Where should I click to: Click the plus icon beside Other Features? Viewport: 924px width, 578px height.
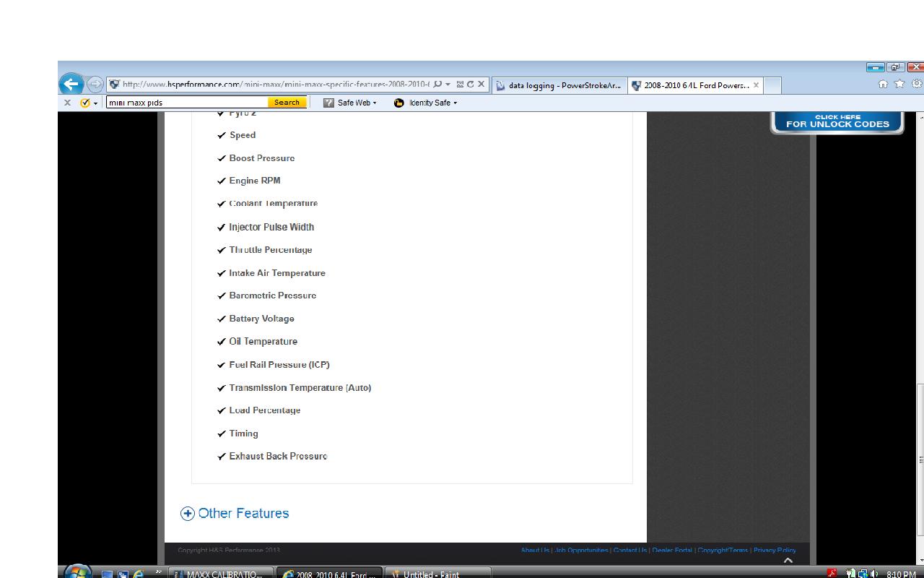[x=188, y=514]
